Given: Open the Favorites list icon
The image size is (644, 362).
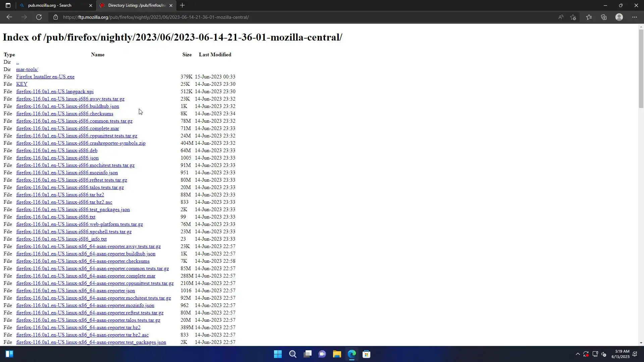Looking at the screenshot, I should [x=589, y=17].
